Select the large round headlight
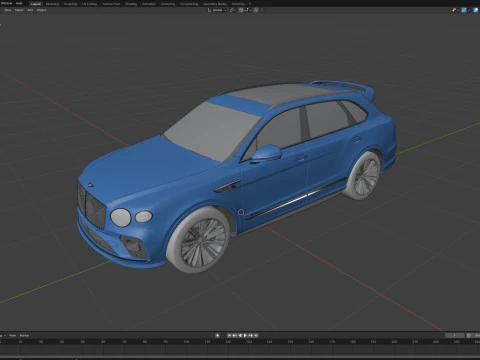Screen dimensions: 480x360 click(x=121, y=218)
